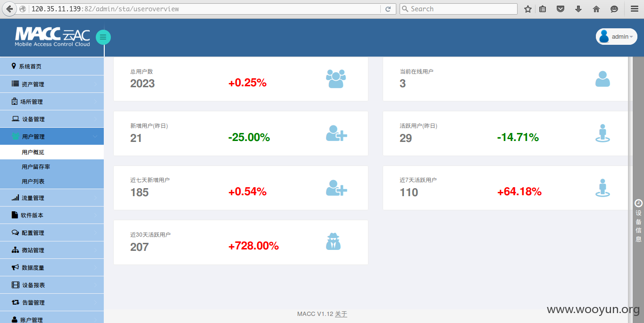Open the downloads arrow icon
The image size is (644, 323).
click(x=578, y=9)
